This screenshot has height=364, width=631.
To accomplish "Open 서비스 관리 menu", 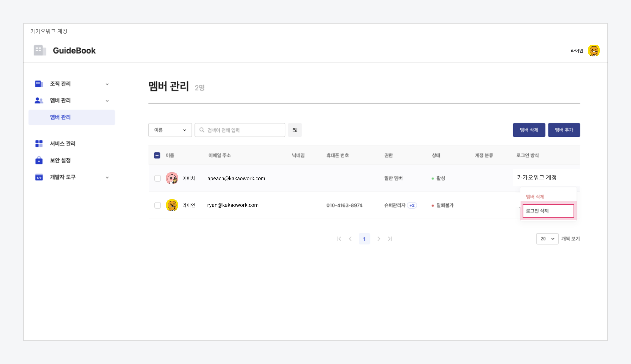I will click(x=63, y=144).
